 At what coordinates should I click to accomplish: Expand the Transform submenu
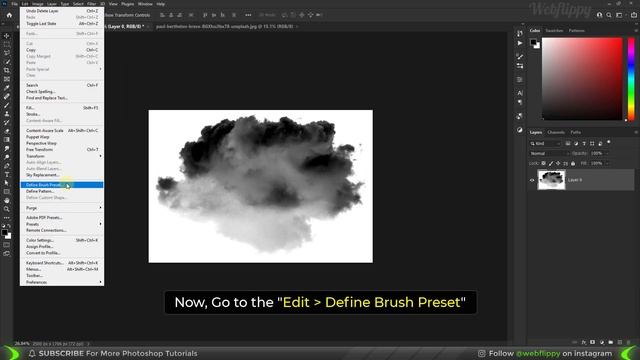pyautogui.click(x=62, y=156)
